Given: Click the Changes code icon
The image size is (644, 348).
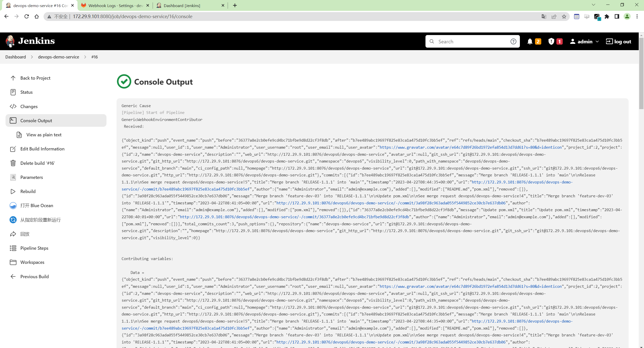Looking at the screenshot, I should (x=13, y=106).
